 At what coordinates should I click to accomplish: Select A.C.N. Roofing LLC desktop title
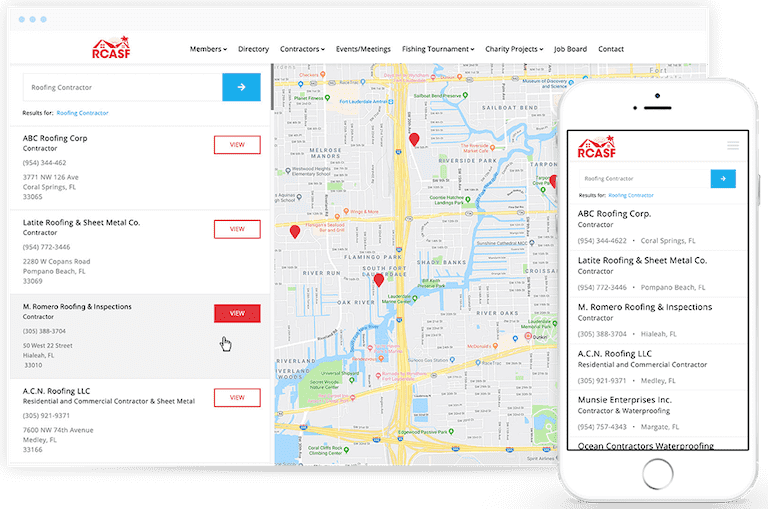[56, 391]
